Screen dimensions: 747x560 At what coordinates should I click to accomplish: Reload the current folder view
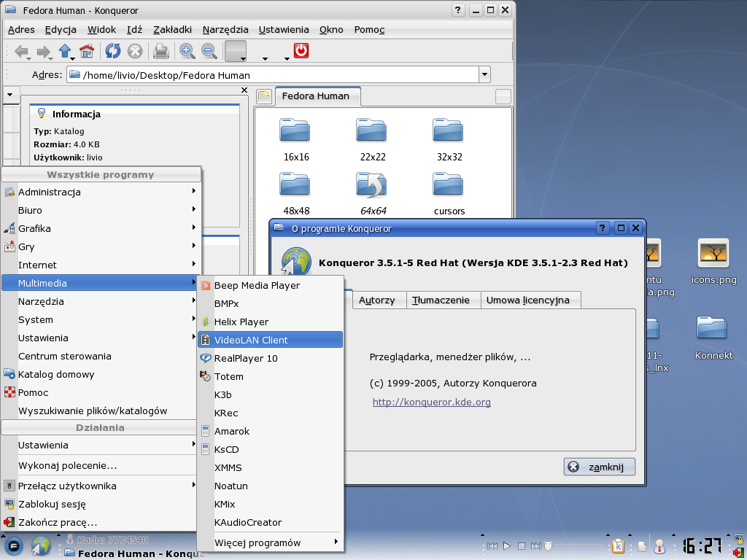coord(113,51)
